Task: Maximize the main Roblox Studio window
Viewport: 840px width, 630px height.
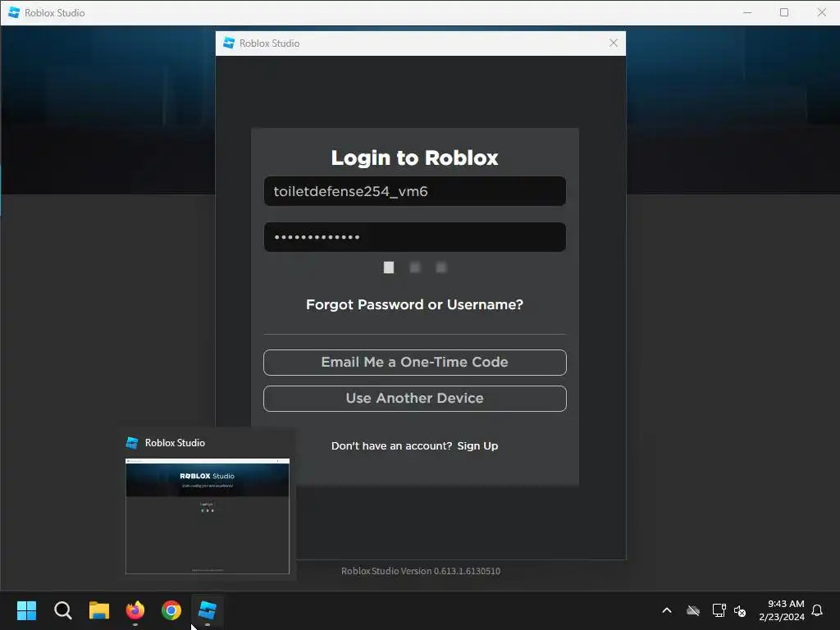Action: point(783,12)
